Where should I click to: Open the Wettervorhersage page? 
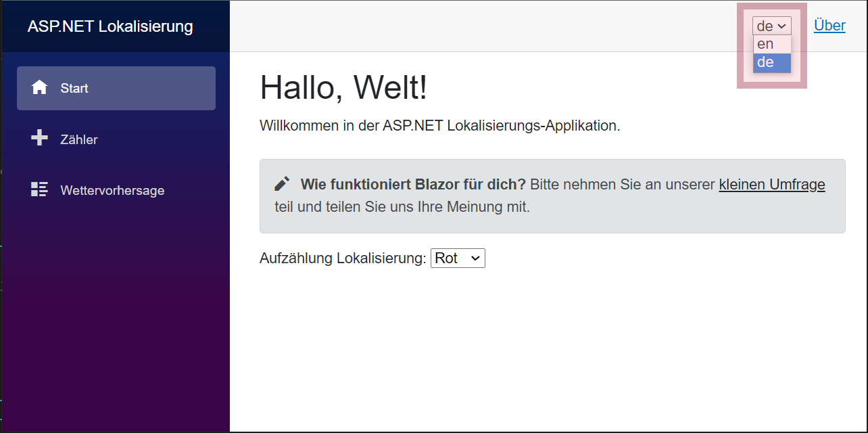112,191
